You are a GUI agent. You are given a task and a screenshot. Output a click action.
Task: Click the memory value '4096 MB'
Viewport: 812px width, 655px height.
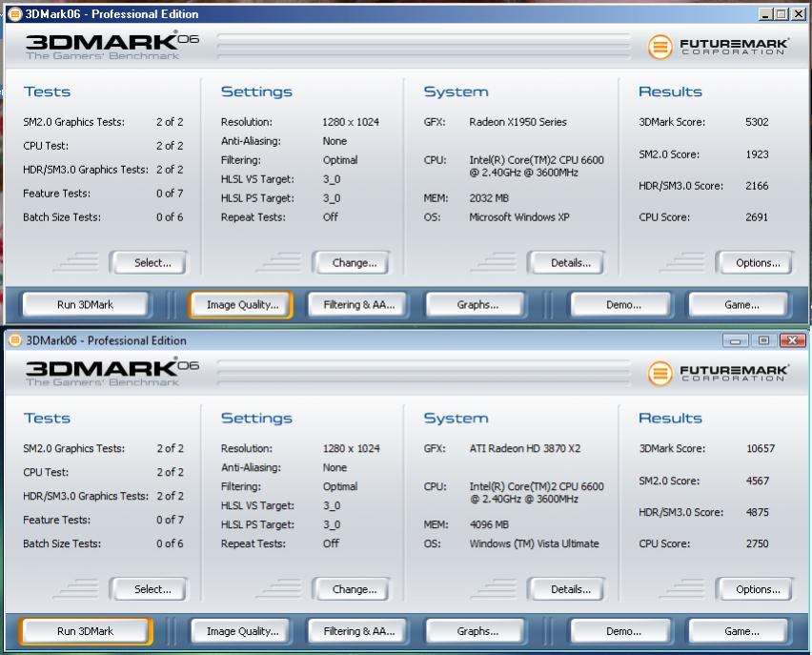pyautogui.click(x=489, y=524)
